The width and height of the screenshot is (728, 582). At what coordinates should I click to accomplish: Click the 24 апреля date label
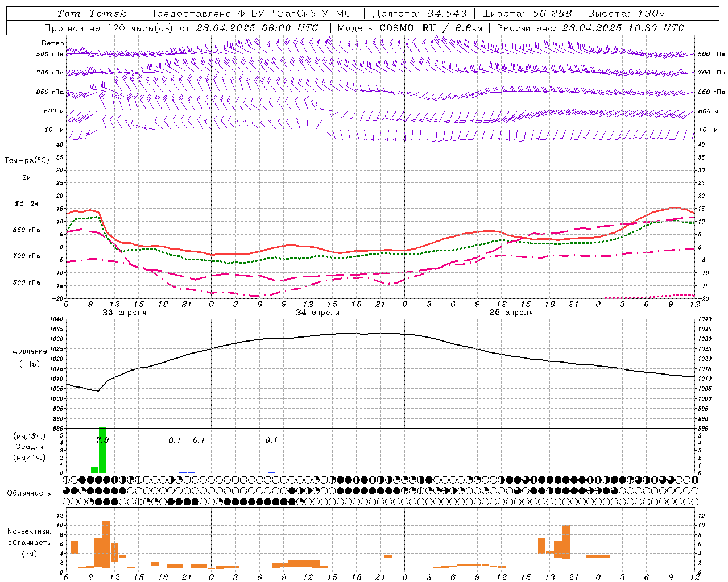tap(317, 313)
